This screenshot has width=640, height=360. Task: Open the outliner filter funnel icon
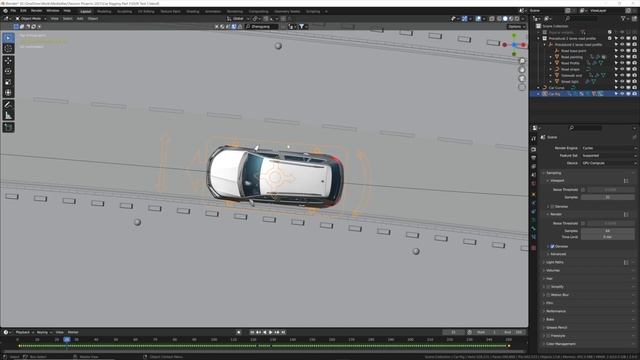pyautogui.click(x=624, y=18)
